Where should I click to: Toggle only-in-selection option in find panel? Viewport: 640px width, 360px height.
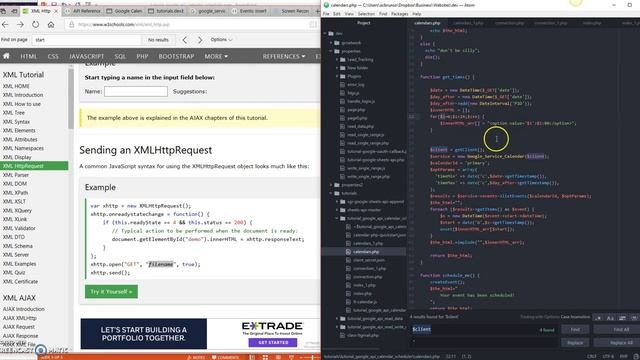point(622,318)
